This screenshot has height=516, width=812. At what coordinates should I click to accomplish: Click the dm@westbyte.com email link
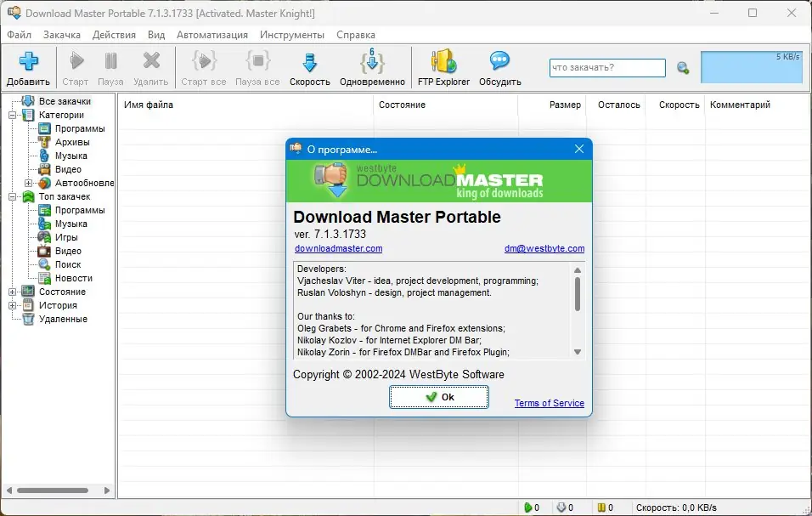tap(544, 248)
